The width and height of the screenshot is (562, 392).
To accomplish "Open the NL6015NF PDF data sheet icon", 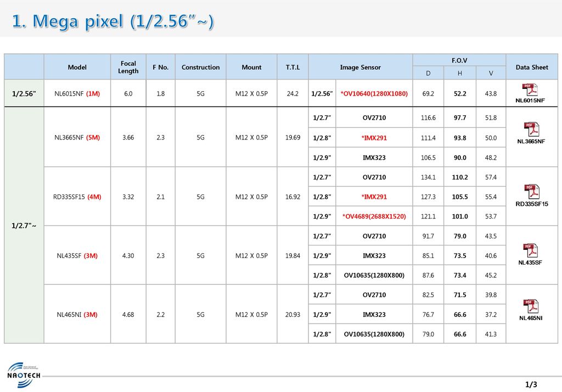I will 530,89.
